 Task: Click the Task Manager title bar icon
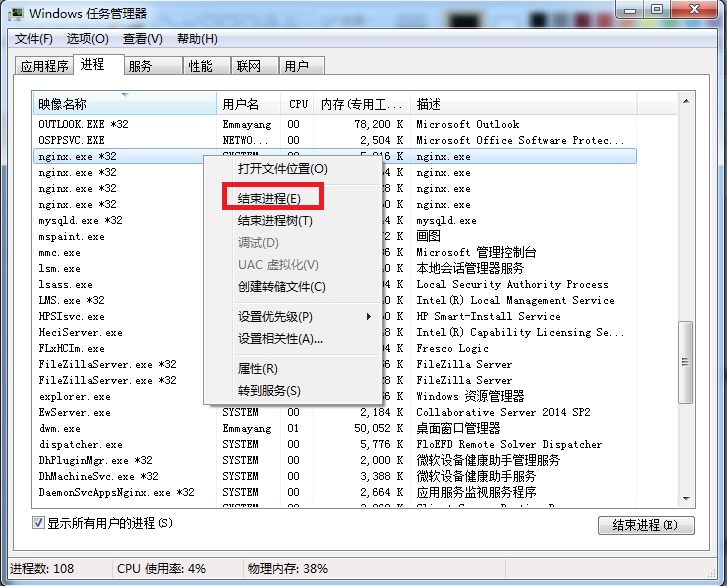pyautogui.click(x=17, y=12)
